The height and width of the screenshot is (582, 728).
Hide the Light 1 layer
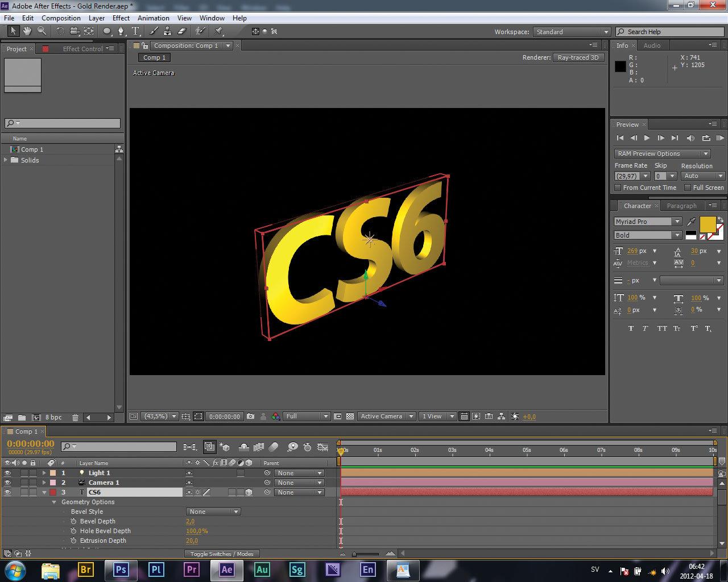(x=7, y=473)
